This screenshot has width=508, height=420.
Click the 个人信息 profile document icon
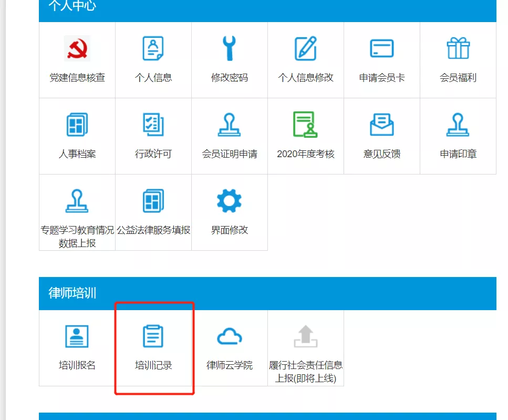pos(153,49)
